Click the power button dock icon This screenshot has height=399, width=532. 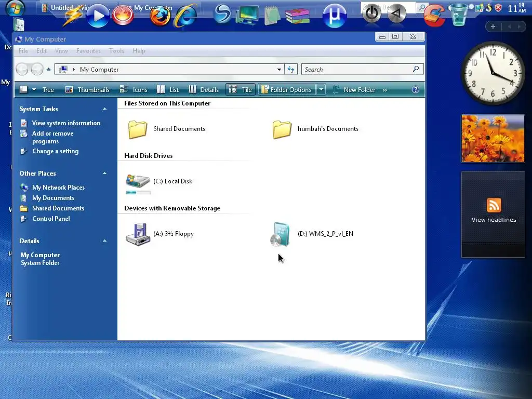point(372,14)
